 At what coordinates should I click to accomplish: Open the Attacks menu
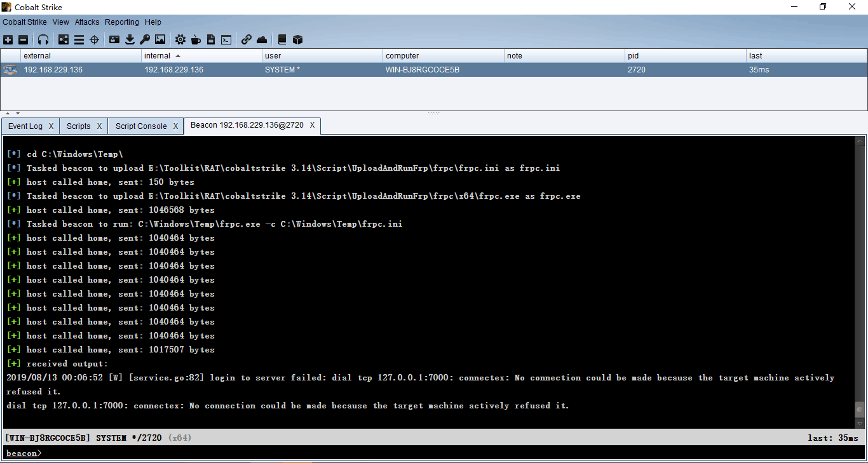click(87, 22)
